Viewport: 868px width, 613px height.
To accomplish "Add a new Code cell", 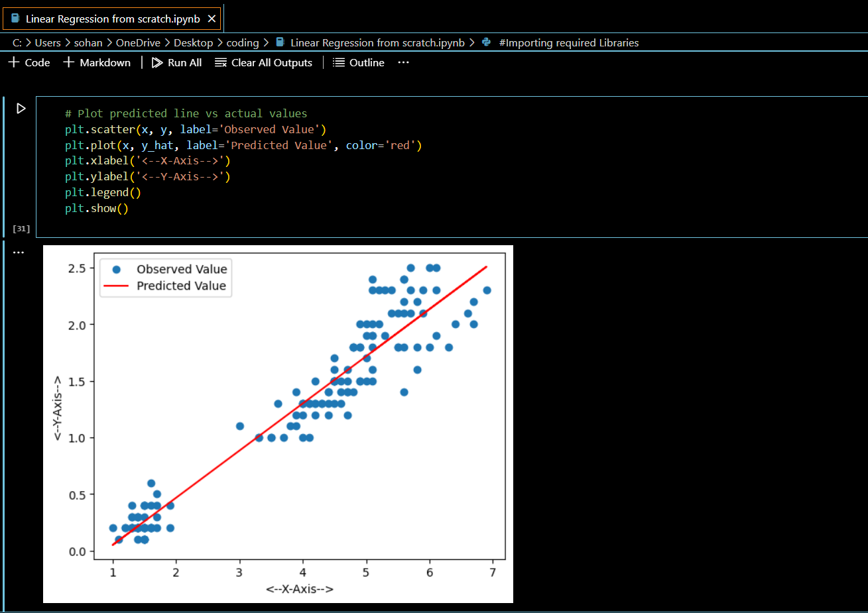I will tap(29, 62).
